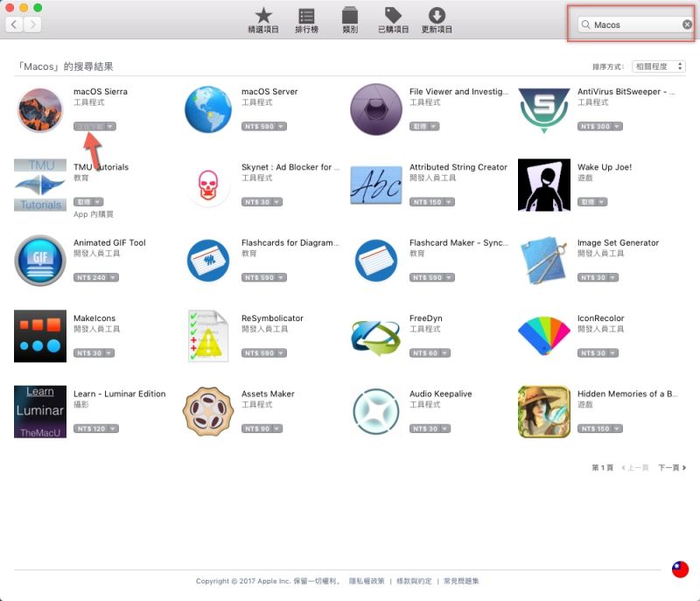The image size is (700, 601).
Task: Open the Image Set Generator title
Action: point(618,242)
